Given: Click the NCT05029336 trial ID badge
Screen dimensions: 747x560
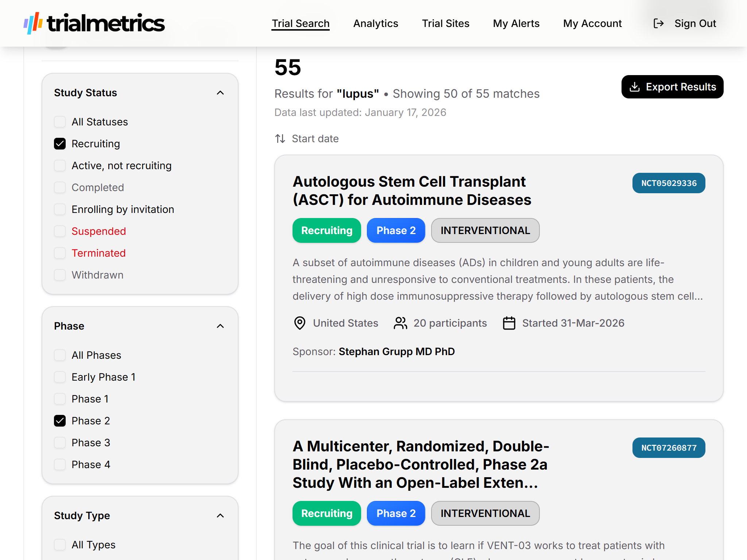Looking at the screenshot, I should 669,183.
